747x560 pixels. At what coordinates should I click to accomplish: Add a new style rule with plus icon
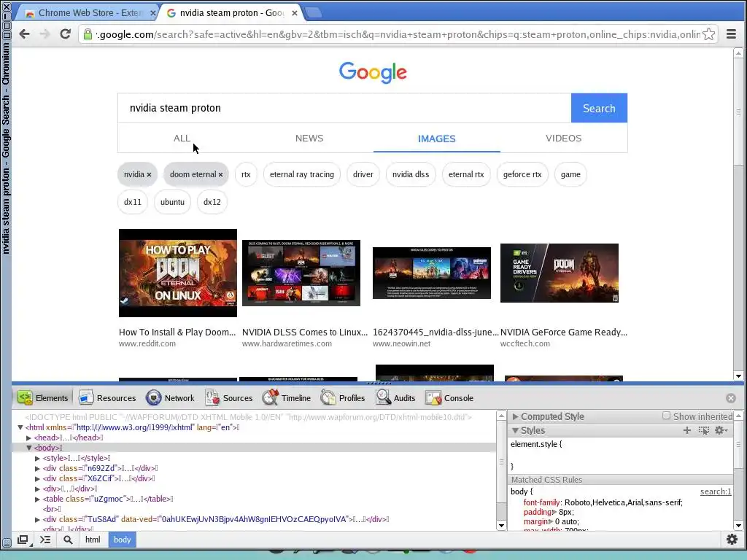point(687,430)
